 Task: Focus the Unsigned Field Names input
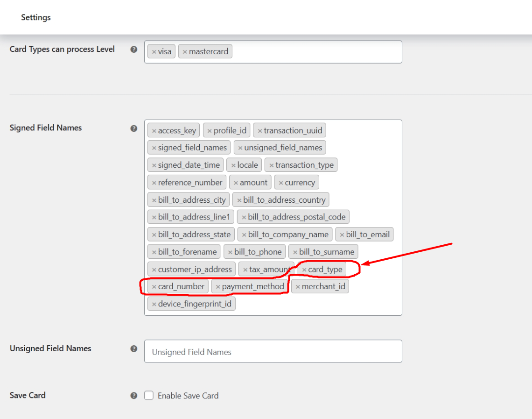(x=273, y=351)
